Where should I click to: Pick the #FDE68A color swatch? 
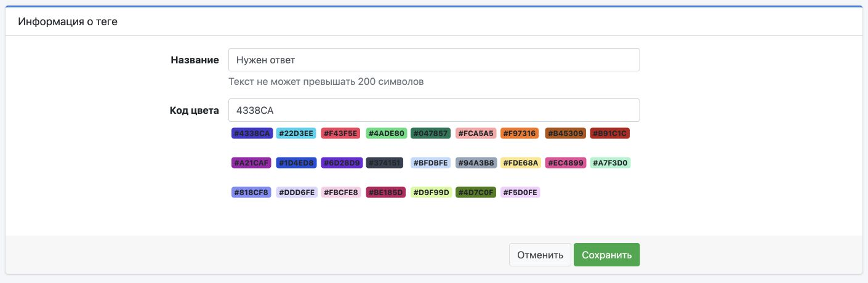521,163
